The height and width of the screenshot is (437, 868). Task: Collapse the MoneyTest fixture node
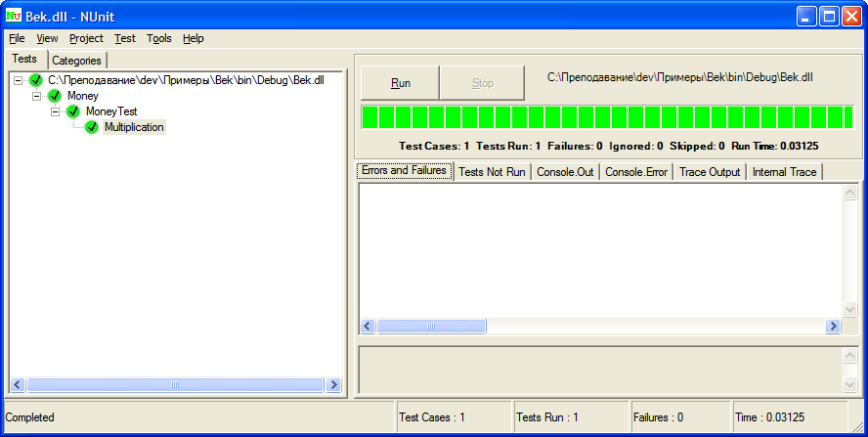coord(55,111)
